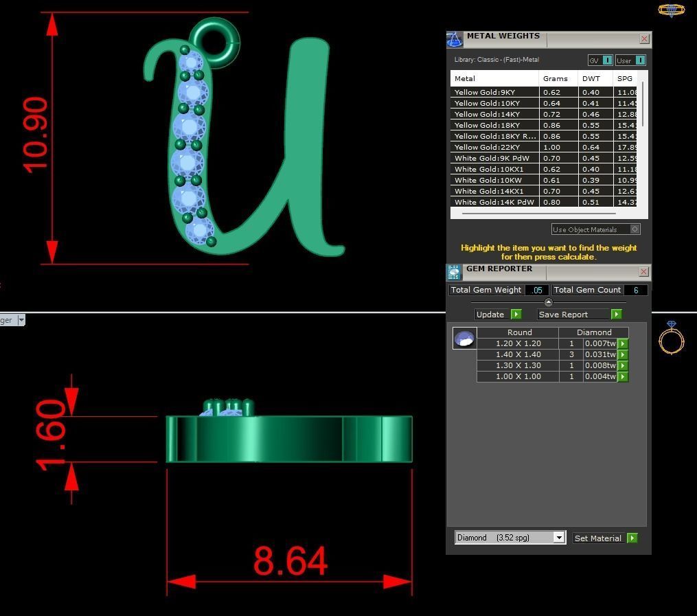Viewport: 697px width, 616px height.
Task: Click the 0.031tw weight cell
Action: click(600, 354)
